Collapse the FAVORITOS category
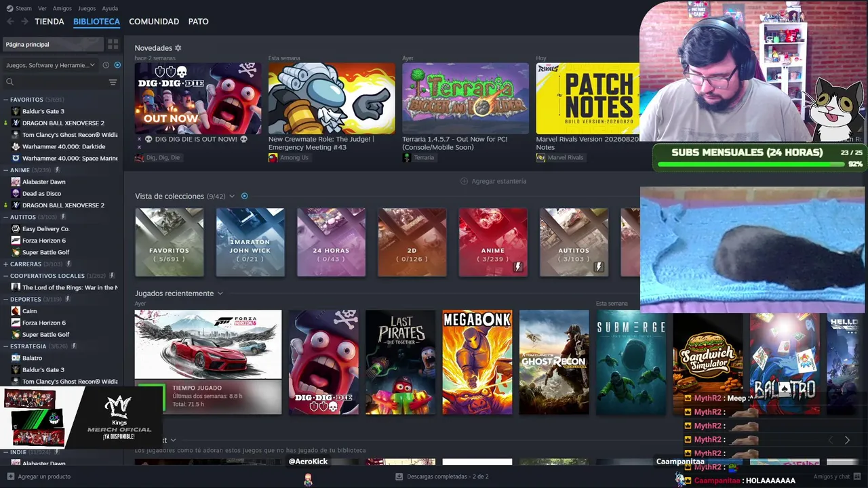Image resolution: width=868 pixels, height=488 pixels. click(x=5, y=100)
